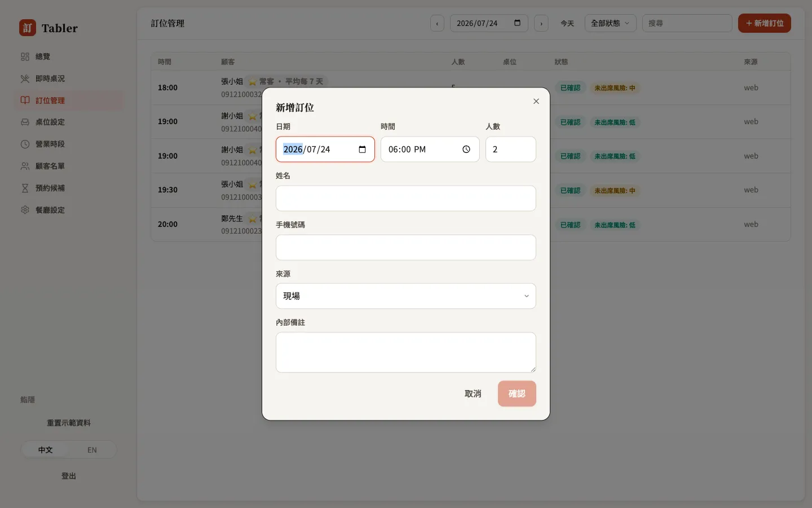The height and width of the screenshot is (508, 812).
Task: Go to previous day arrow
Action: pyautogui.click(x=437, y=23)
